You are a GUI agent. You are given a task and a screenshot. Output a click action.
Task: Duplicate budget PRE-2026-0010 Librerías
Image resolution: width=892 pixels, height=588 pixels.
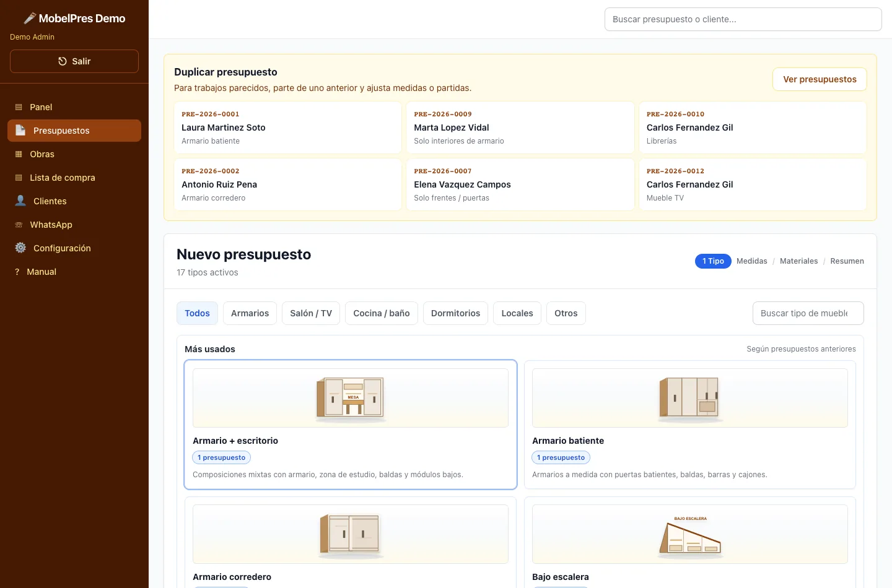[753, 128]
